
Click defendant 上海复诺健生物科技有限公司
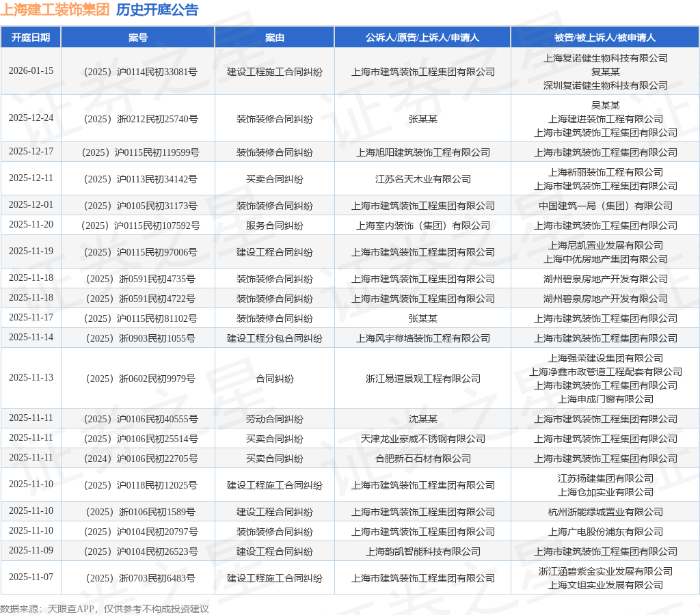point(604,59)
